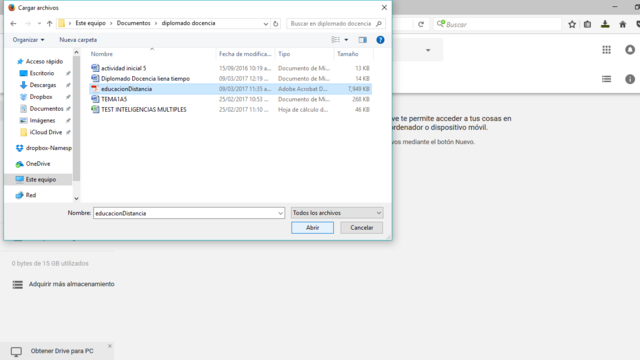Select the PDF 'educacionDistancia'

tap(127, 89)
